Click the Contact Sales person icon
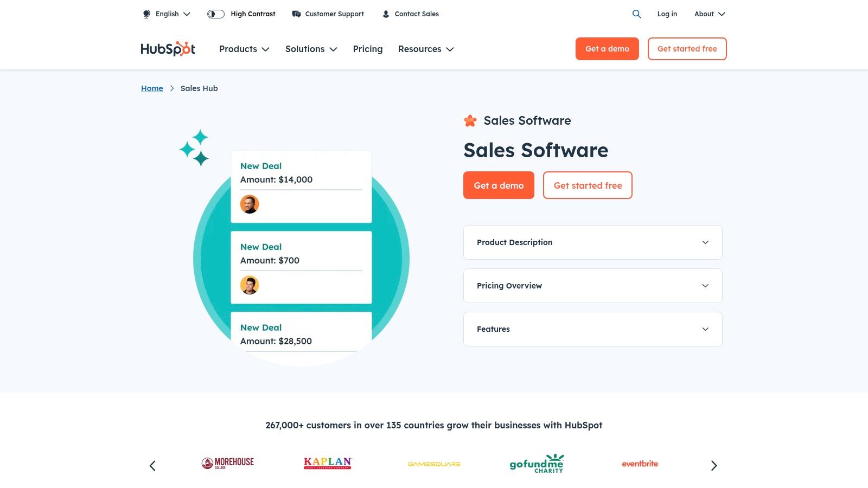 [x=386, y=14]
